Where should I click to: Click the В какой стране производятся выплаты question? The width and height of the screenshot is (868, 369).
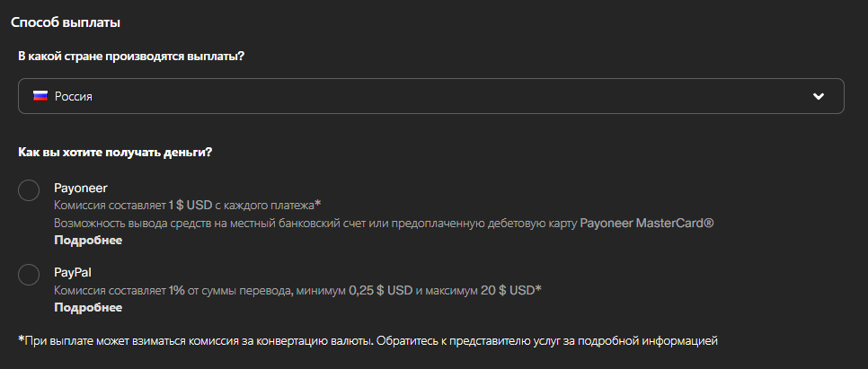131,57
